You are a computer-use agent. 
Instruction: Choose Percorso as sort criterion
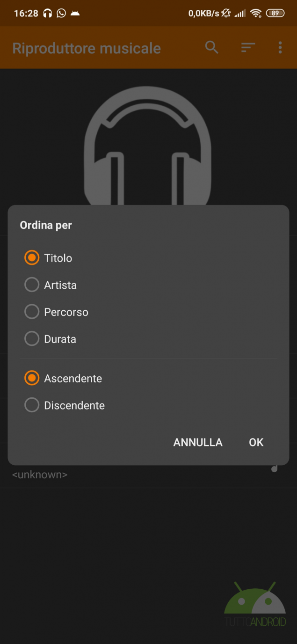coord(32,312)
